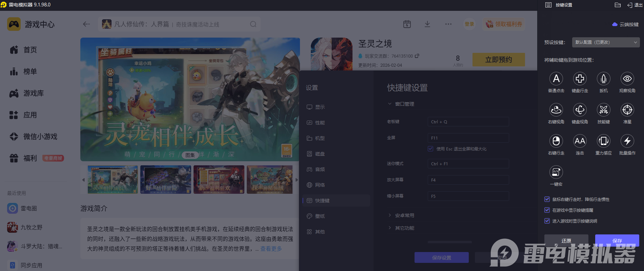This screenshot has height=271, width=644.
Task: Open 九牧之野 in recent apps
Action: click(x=25, y=227)
